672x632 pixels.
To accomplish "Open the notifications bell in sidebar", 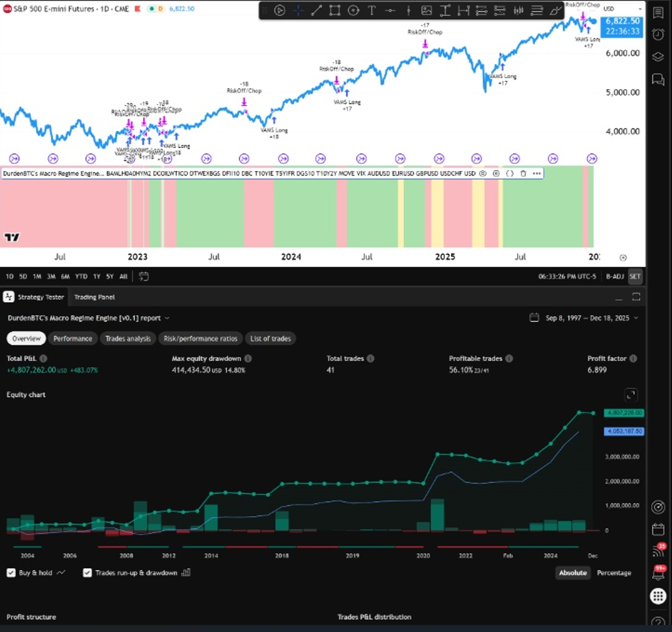I will pyautogui.click(x=658, y=572).
